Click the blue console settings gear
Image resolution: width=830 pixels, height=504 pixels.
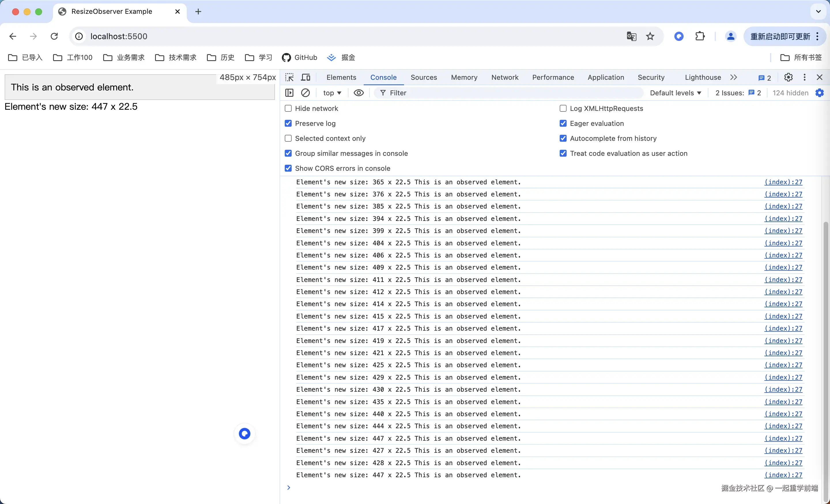click(820, 93)
